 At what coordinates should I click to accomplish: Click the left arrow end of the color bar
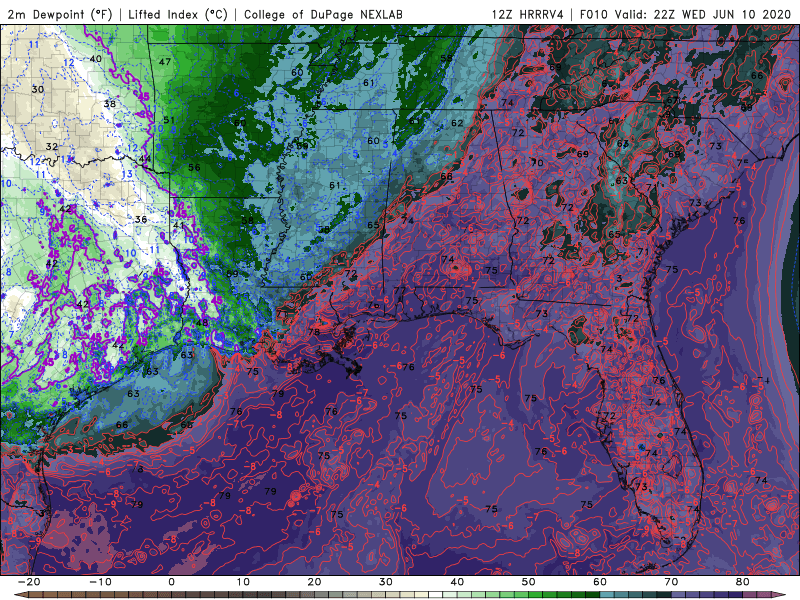pos(20,595)
